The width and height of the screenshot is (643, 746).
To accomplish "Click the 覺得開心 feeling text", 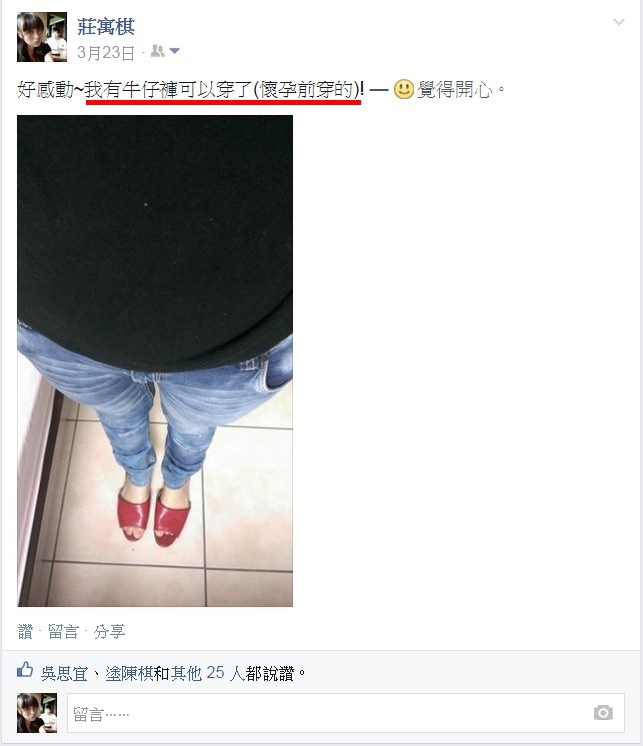I will click(454, 89).
